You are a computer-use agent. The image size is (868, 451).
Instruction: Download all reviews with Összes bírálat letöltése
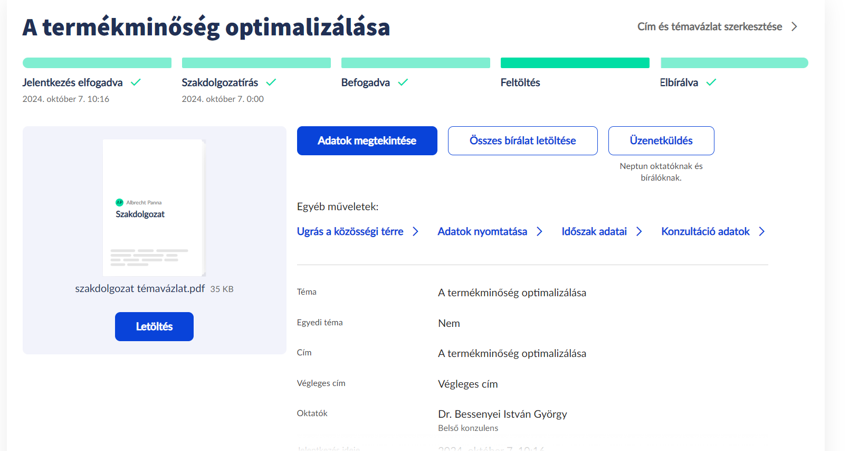[522, 141]
